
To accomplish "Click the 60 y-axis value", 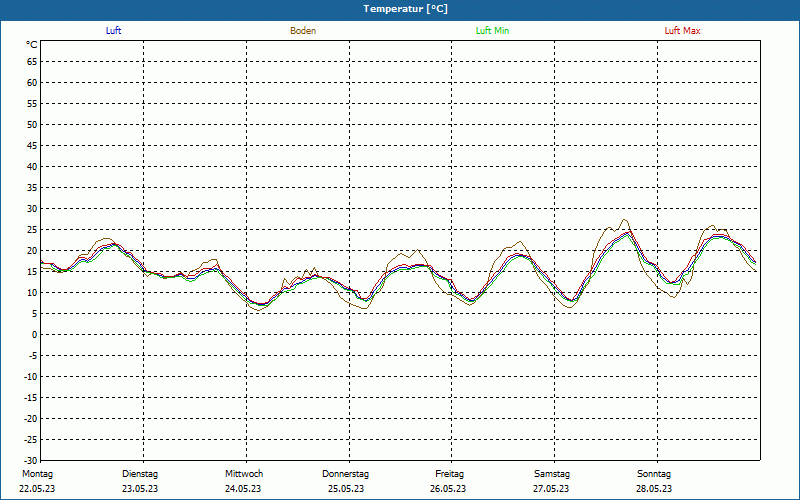I will point(32,83).
